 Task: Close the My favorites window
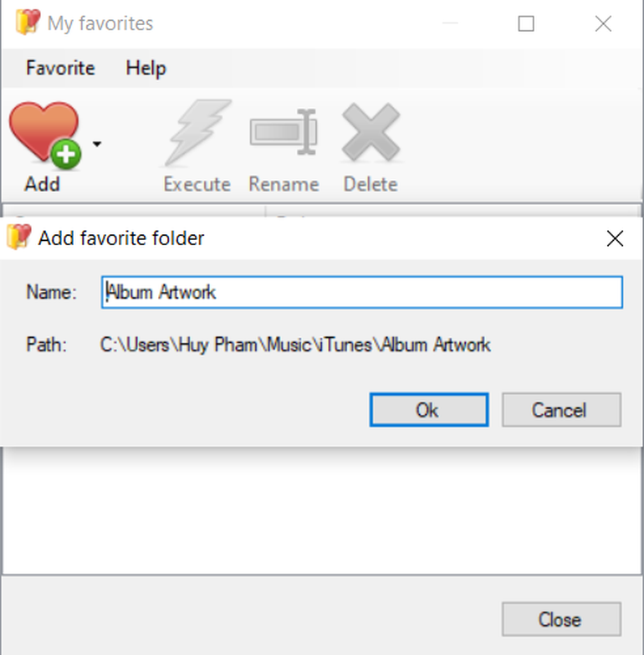coord(603,23)
